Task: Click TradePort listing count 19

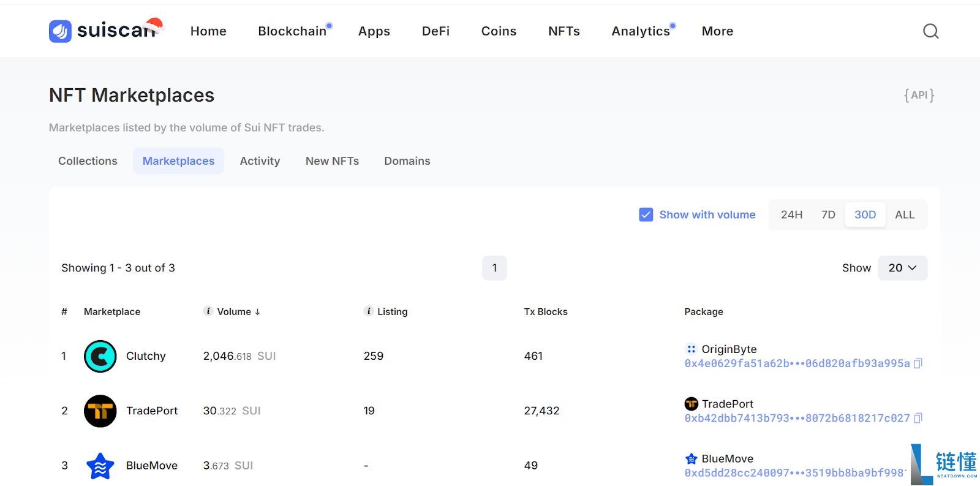Action: point(369,411)
